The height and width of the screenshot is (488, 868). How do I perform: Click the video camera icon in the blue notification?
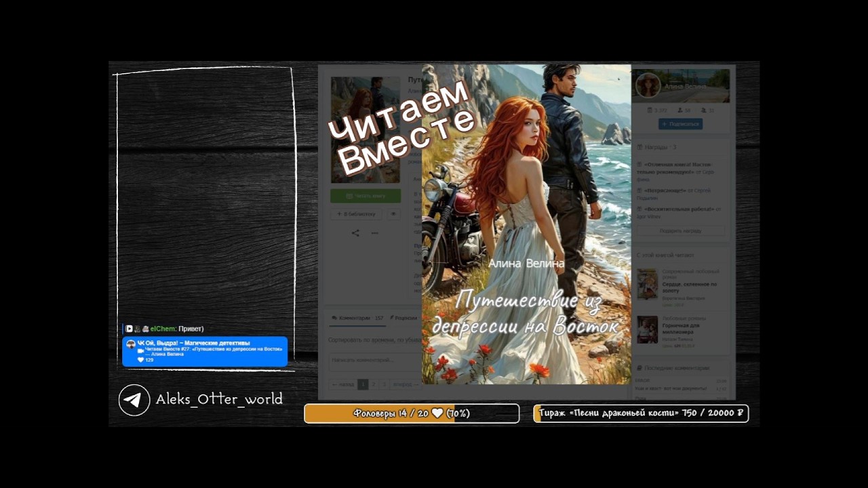pos(140,350)
